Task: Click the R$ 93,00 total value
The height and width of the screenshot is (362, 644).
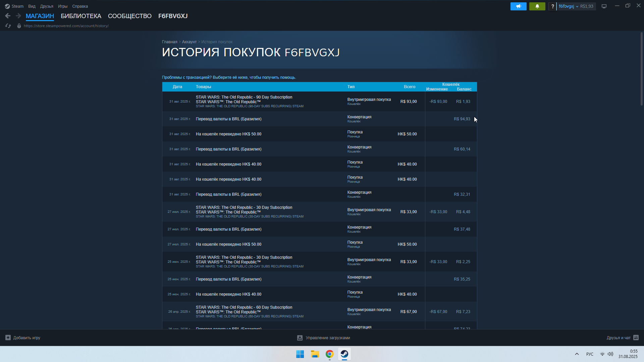Action: point(409,102)
